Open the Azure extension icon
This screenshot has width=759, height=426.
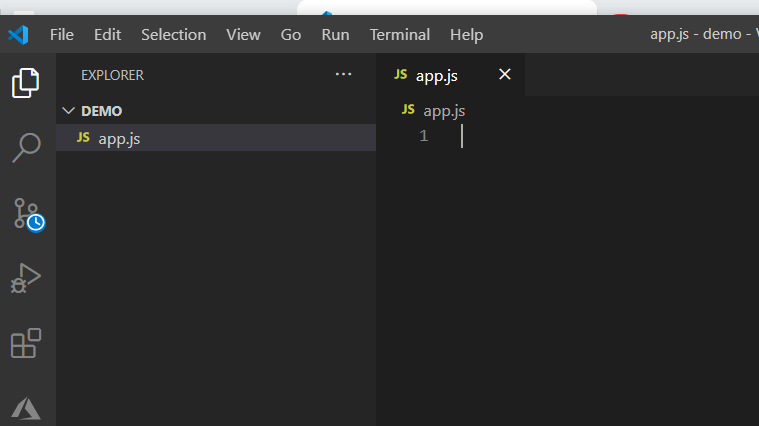(x=27, y=407)
